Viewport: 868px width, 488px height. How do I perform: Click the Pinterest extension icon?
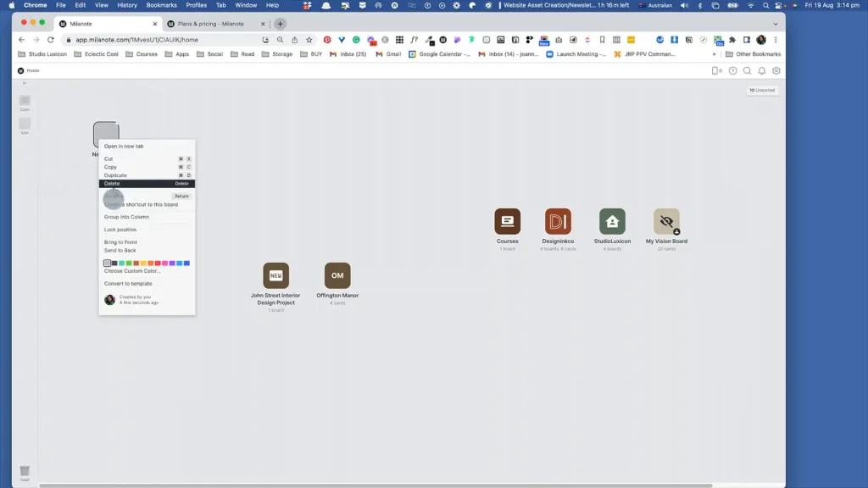click(327, 40)
